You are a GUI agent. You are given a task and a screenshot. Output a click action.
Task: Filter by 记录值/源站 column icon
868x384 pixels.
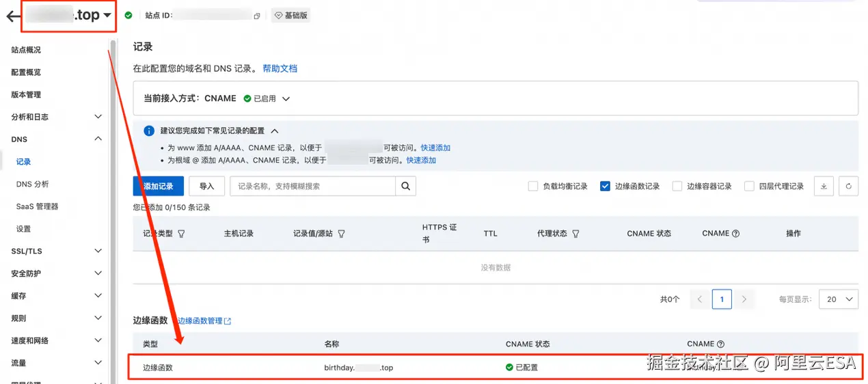point(341,234)
